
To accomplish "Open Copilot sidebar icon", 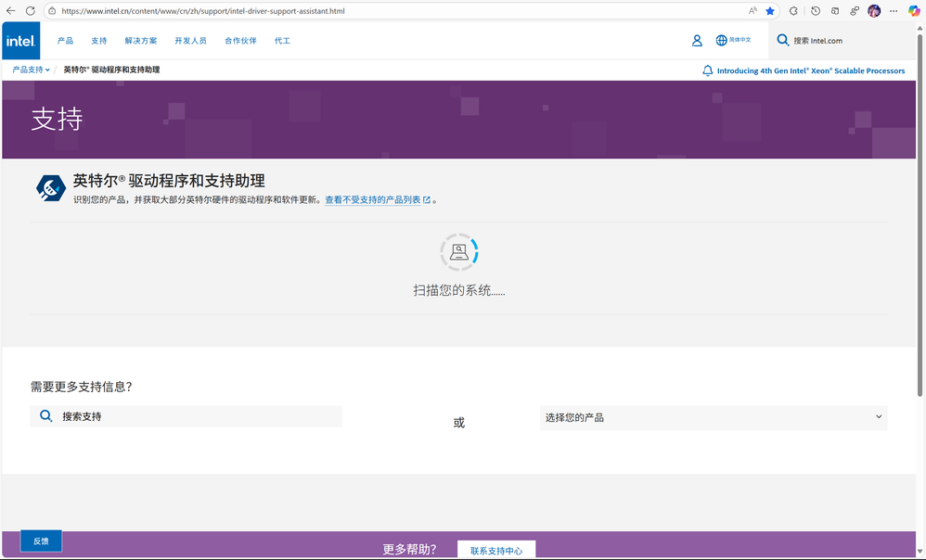I will pyautogui.click(x=914, y=10).
